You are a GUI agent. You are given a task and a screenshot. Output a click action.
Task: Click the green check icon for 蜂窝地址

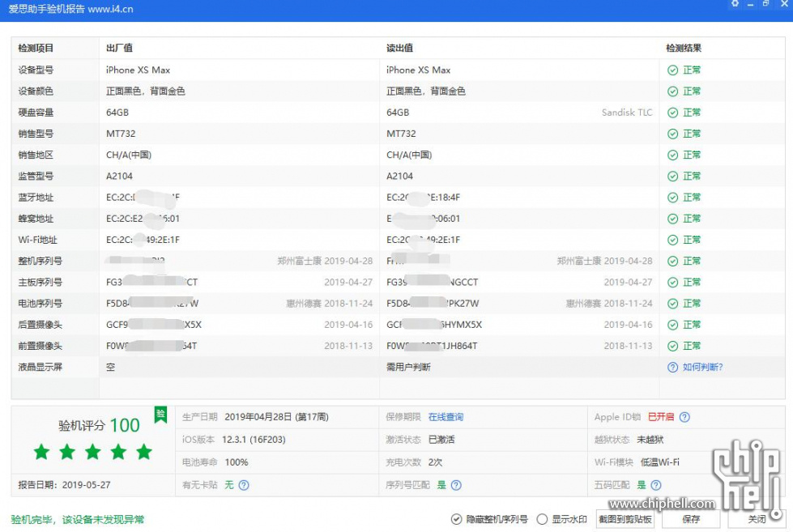(x=672, y=219)
